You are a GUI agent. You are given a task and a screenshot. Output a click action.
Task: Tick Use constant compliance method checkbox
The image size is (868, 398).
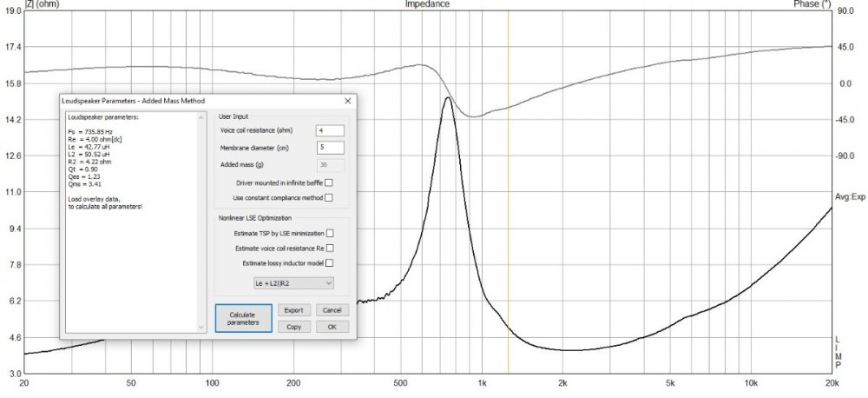coord(329,198)
